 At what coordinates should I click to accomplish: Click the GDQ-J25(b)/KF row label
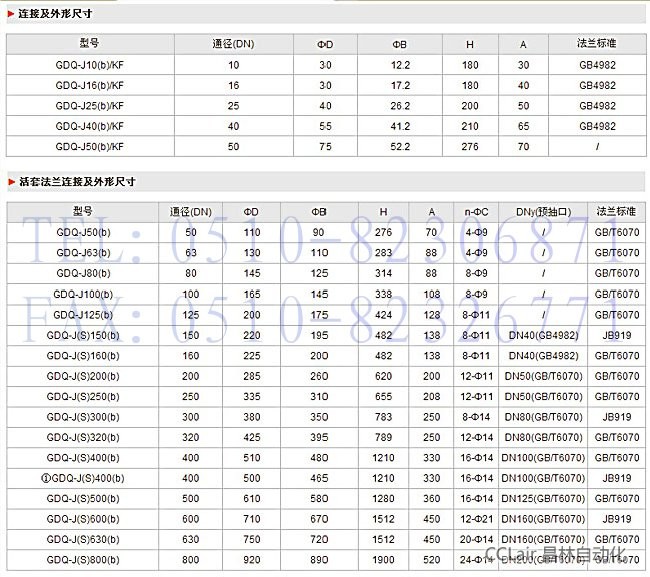pos(90,105)
